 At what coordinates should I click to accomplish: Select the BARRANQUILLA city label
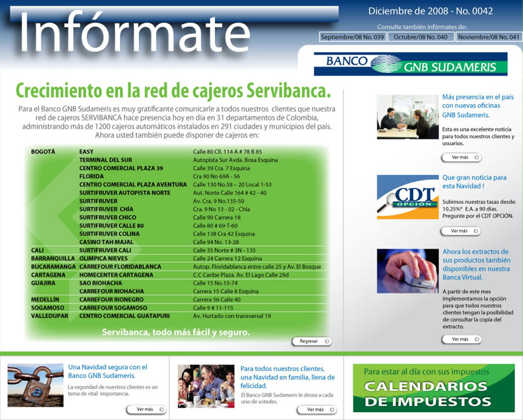point(53,258)
